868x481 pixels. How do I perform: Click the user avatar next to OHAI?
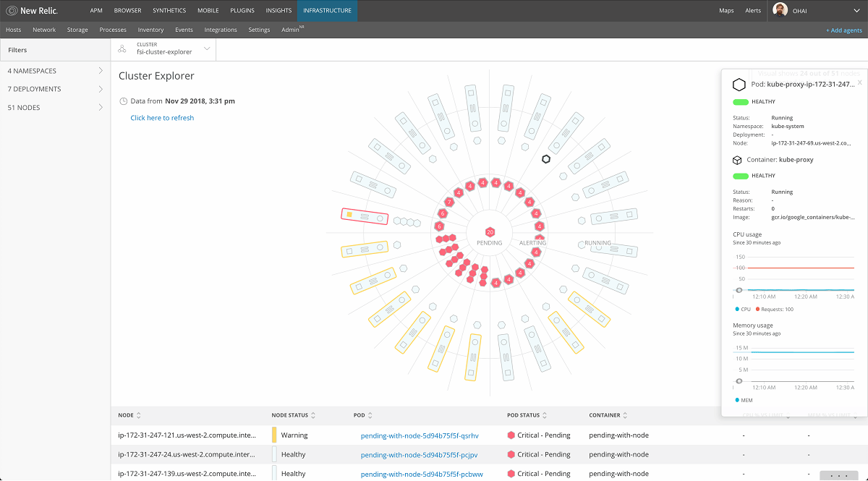coord(780,10)
